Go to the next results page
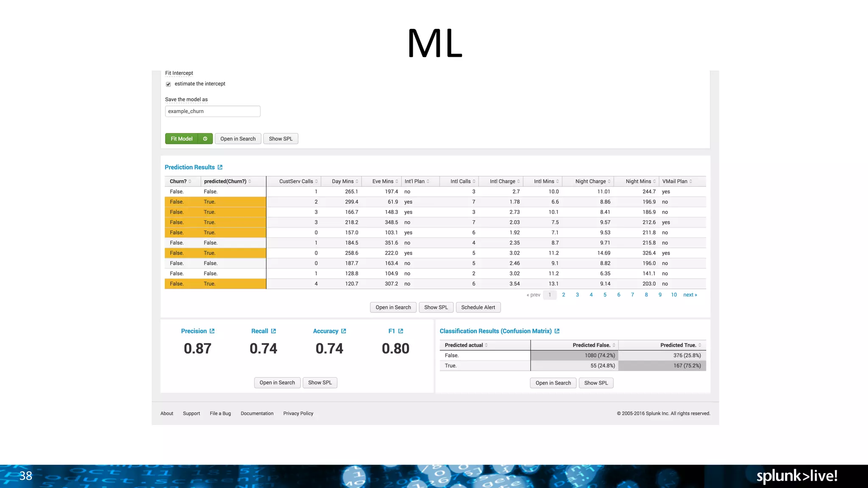The height and width of the screenshot is (488, 868). (x=690, y=295)
